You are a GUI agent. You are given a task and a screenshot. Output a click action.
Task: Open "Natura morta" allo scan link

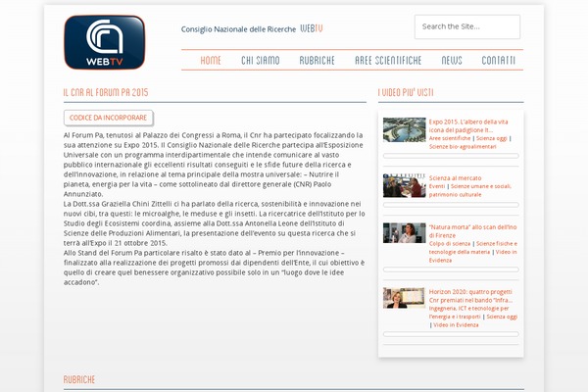click(472, 231)
